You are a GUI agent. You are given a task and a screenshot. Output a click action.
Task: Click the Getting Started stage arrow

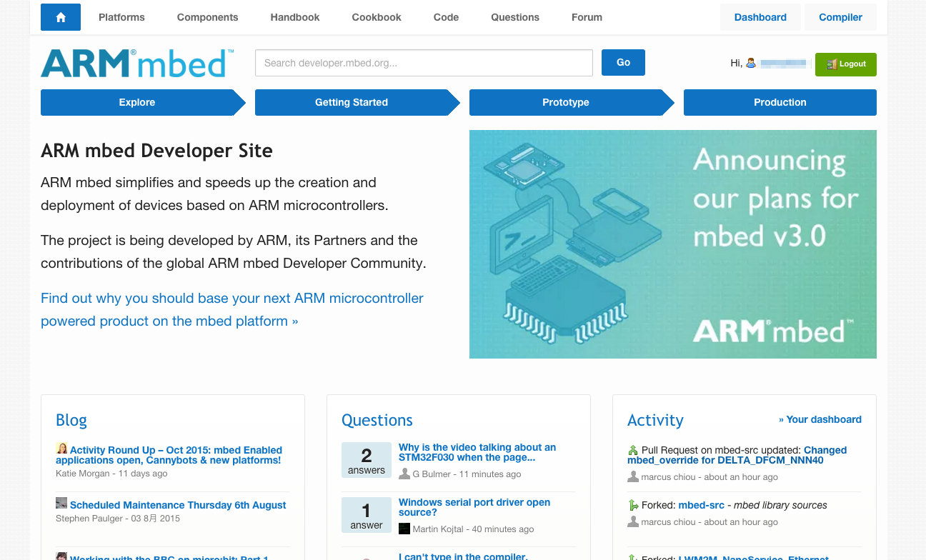(x=351, y=102)
